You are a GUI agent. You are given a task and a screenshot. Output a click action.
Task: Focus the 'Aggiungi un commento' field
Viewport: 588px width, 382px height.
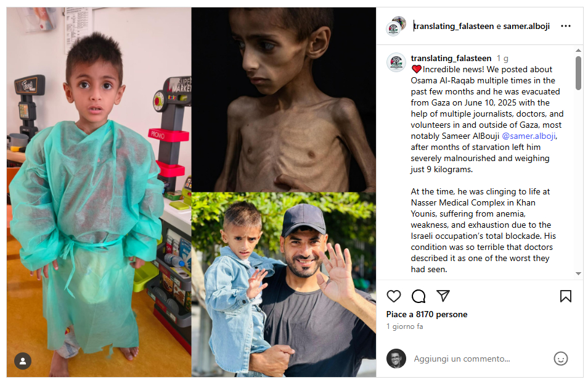click(x=480, y=359)
